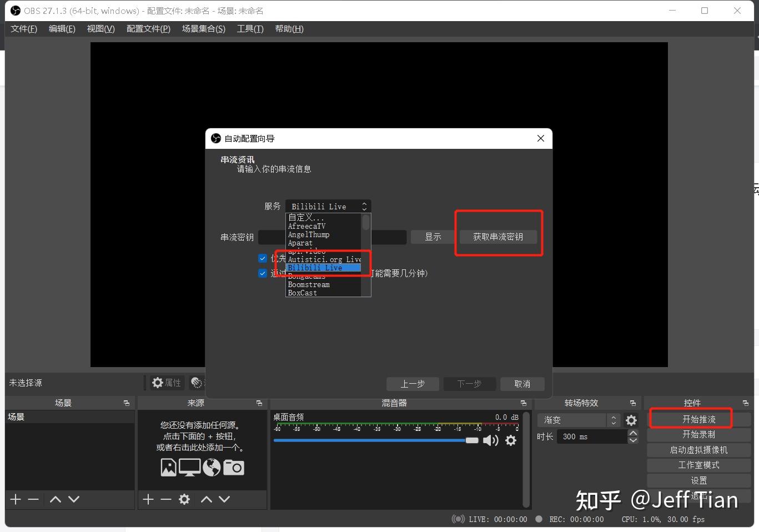Add a source with the plus icon
Image resolution: width=759 pixels, height=532 pixels.
(148, 499)
